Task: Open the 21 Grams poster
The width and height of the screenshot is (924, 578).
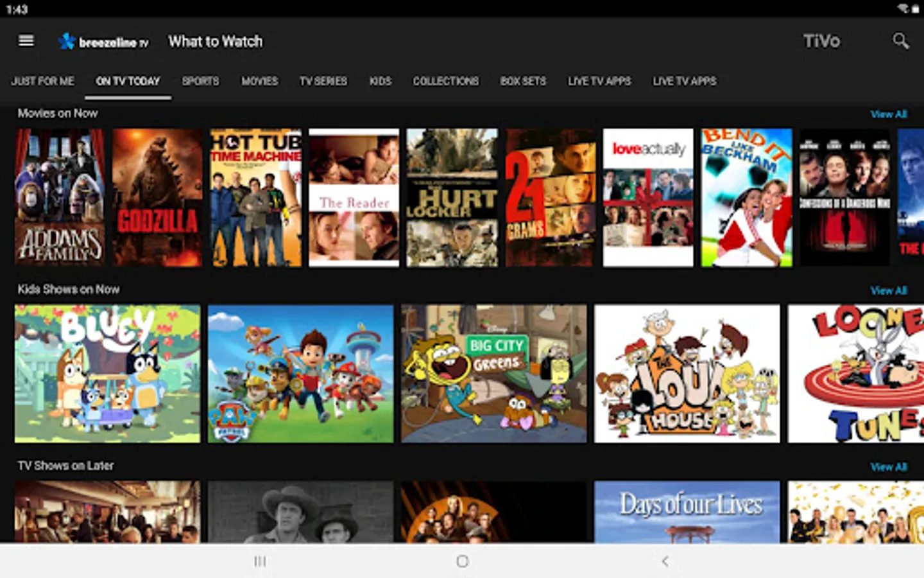Action: pos(550,197)
